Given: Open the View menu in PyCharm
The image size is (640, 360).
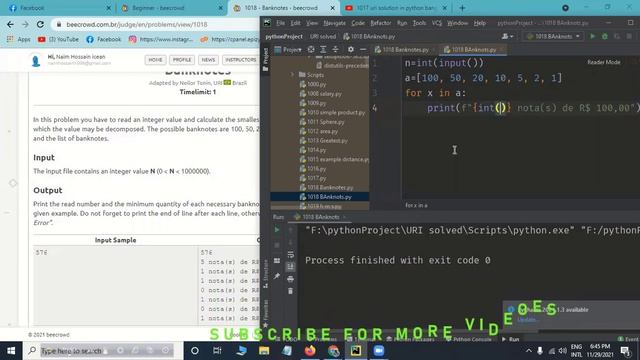Looking at the screenshot, I should 312,23.
